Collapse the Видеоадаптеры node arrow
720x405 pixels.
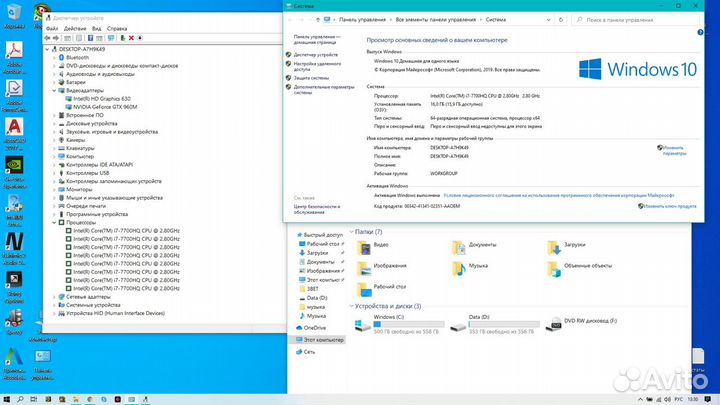(x=54, y=91)
